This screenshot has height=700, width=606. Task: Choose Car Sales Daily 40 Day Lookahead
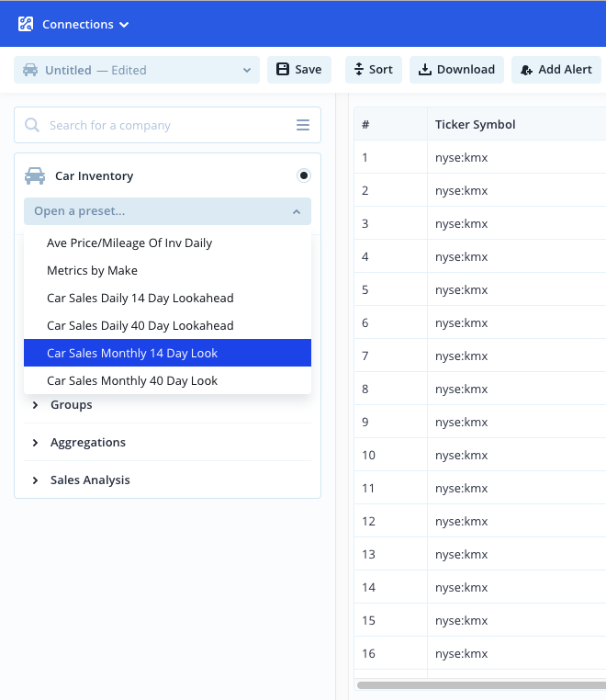coord(167,326)
